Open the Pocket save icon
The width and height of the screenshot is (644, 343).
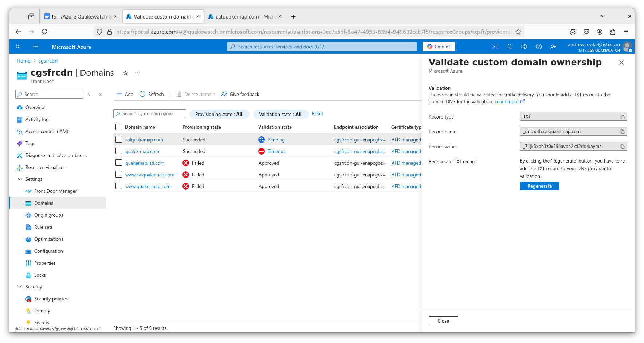point(586,32)
